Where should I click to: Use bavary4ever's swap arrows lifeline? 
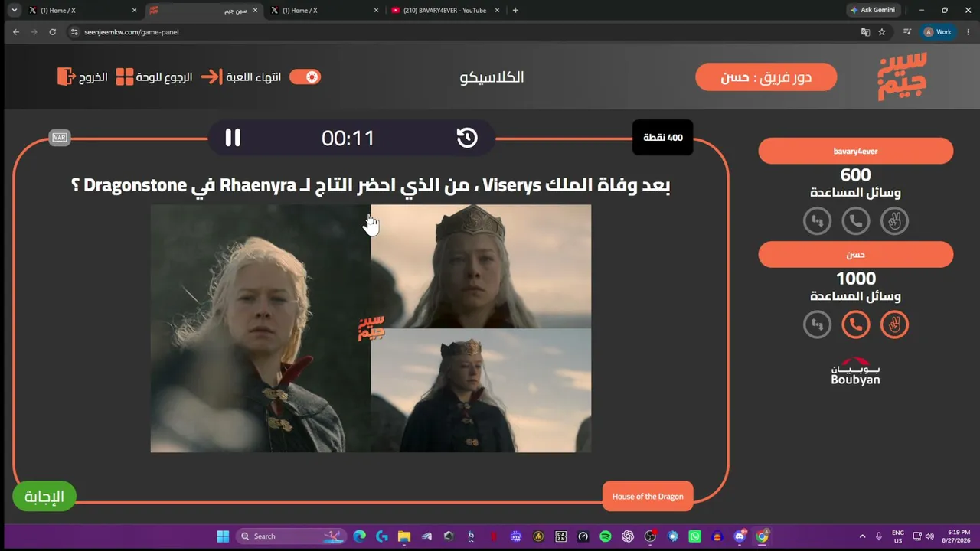[x=817, y=221]
